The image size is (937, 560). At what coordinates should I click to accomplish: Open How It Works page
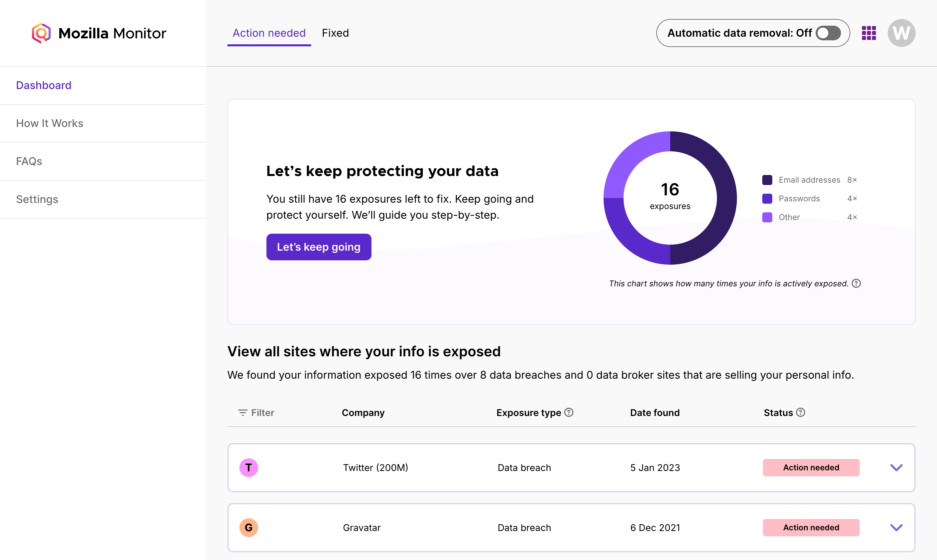(x=49, y=123)
